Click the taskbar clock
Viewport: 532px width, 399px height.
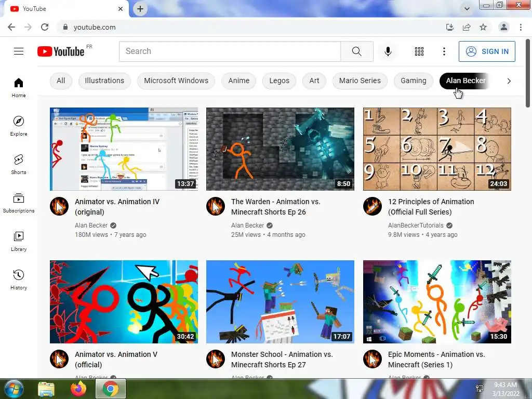pyautogui.click(x=506, y=389)
